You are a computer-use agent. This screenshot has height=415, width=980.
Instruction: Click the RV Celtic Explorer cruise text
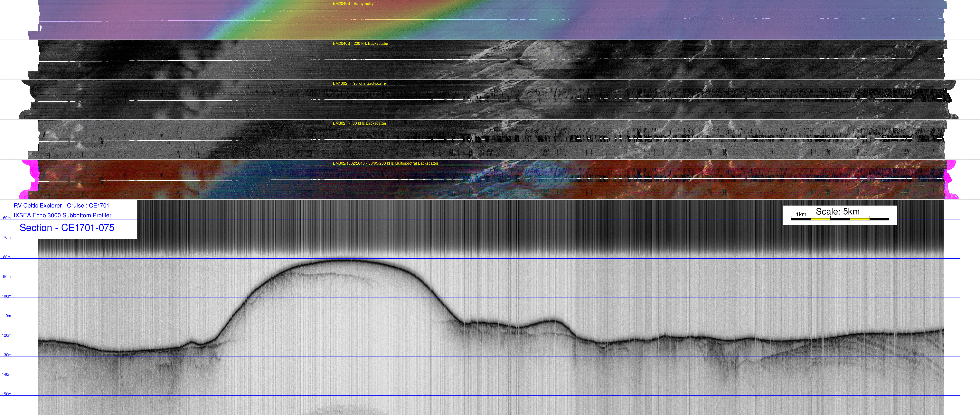coord(61,205)
